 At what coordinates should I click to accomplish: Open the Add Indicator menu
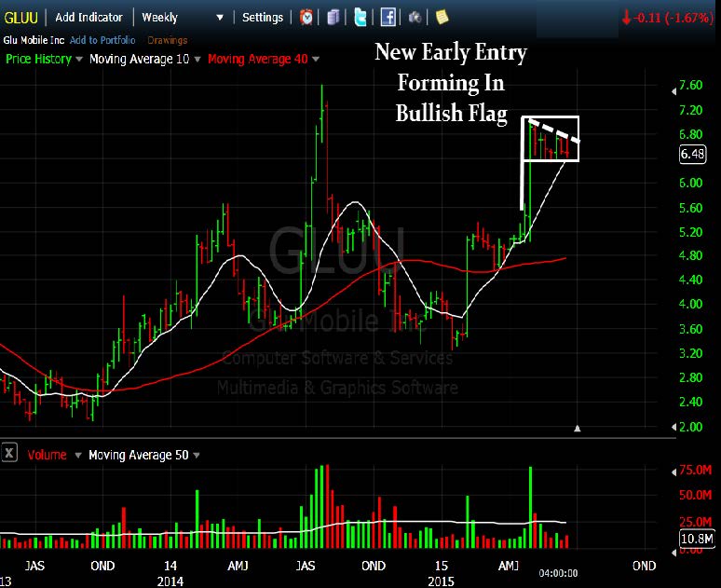pos(88,18)
